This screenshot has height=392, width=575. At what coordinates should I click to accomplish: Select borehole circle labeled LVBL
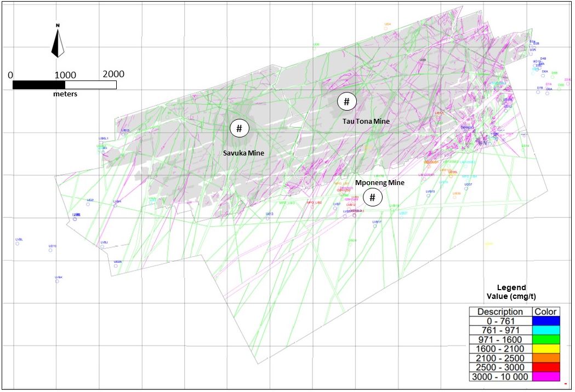click(18, 244)
